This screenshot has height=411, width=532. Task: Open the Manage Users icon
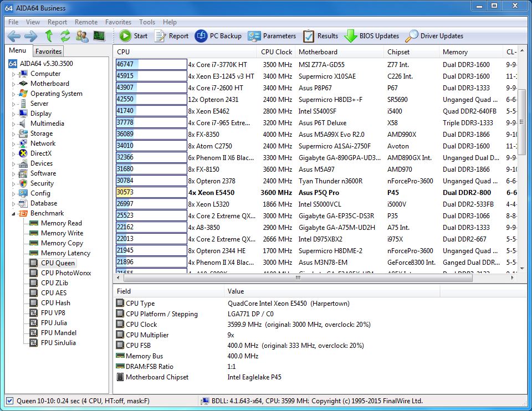coord(82,36)
